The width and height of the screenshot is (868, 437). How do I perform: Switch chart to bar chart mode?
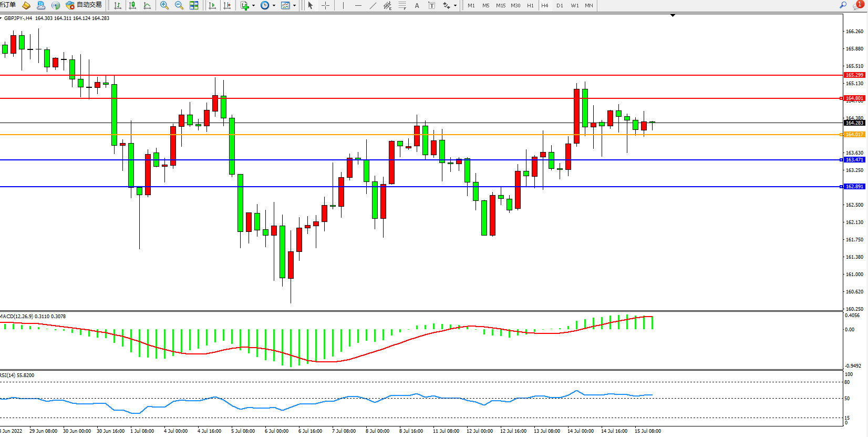[118, 5]
